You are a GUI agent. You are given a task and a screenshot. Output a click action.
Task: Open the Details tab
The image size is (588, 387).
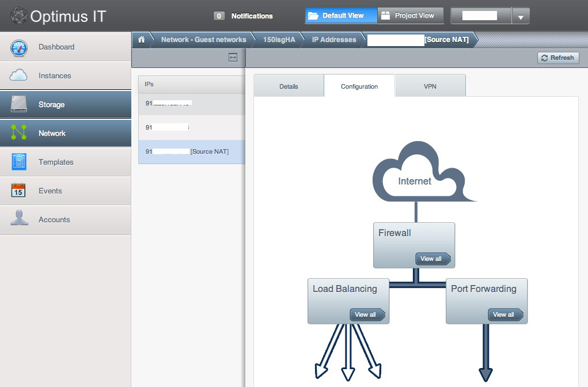click(289, 86)
